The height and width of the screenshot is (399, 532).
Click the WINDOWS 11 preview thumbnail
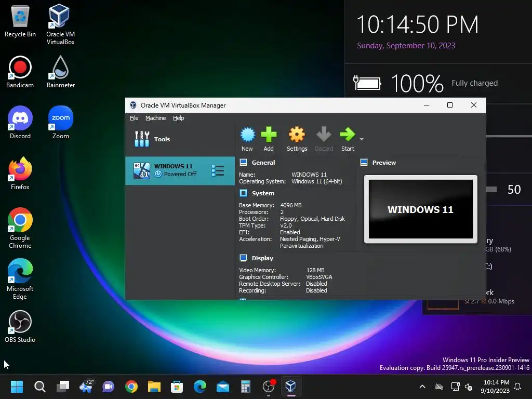pyautogui.click(x=421, y=209)
